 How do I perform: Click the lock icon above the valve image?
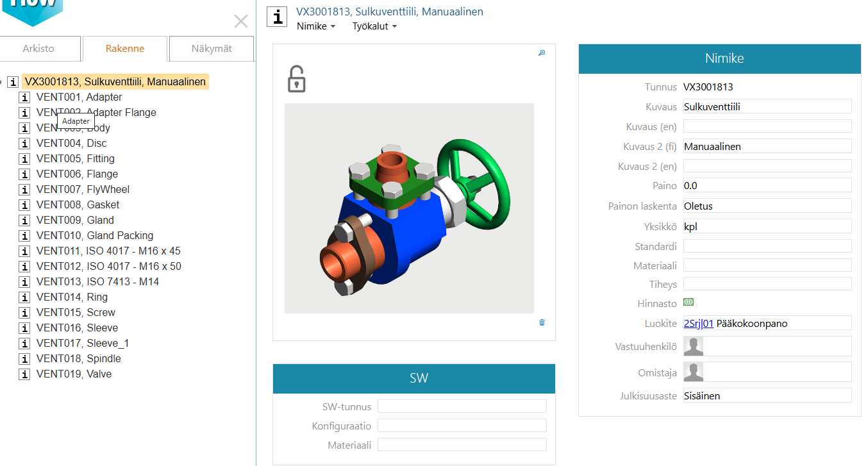tap(296, 79)
